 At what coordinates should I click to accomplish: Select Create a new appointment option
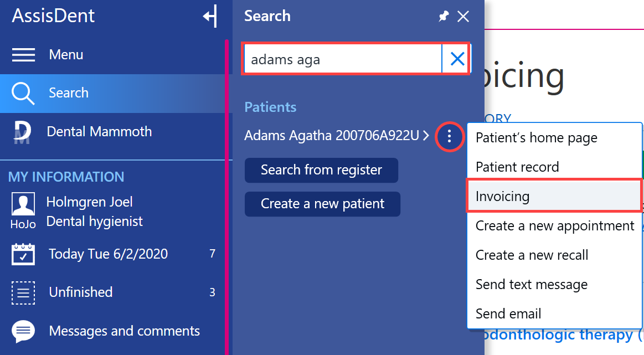tap(554, 225)
